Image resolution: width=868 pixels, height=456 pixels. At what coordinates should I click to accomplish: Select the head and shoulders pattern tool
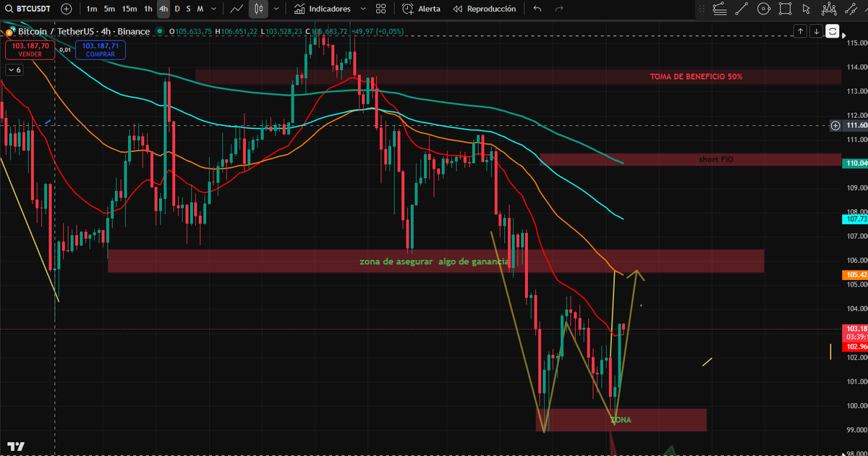[x=830, y=9]
